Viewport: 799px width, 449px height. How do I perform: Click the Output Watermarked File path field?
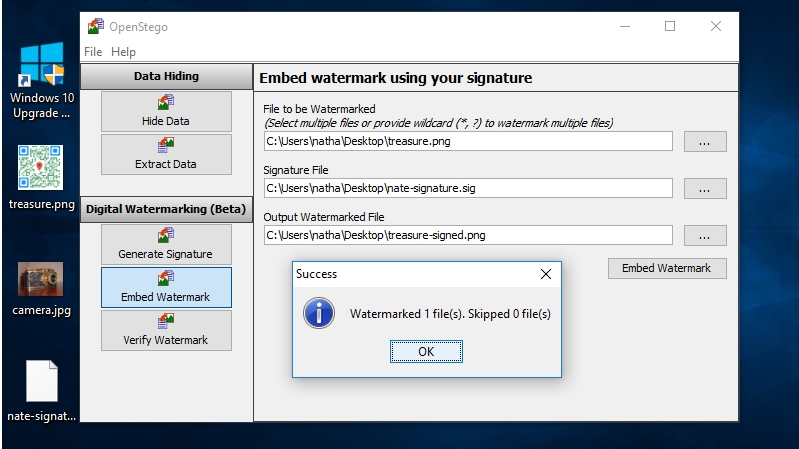click(x=468, y=235)
